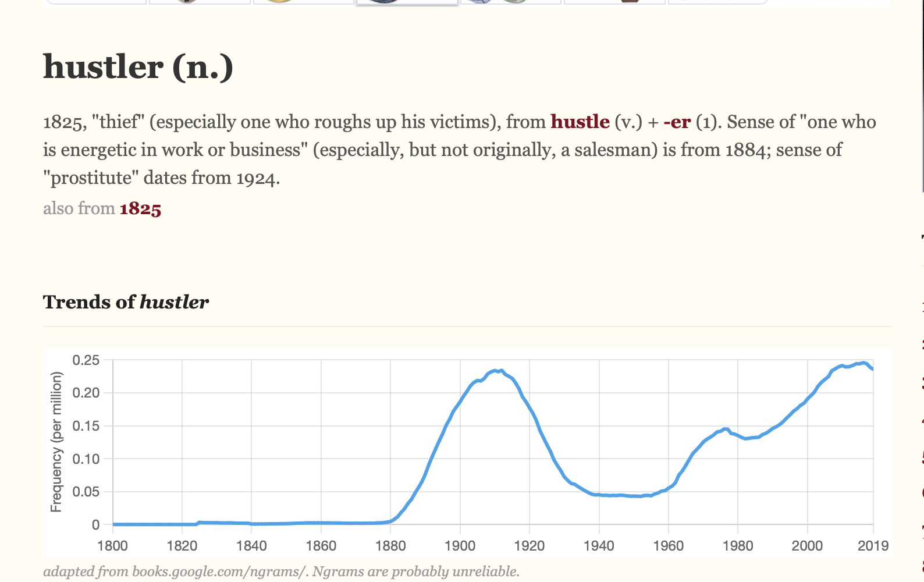Click the ngrams attribution note below chart
The width and height of the screenshot is (924, 582).
tap(281, 572)
